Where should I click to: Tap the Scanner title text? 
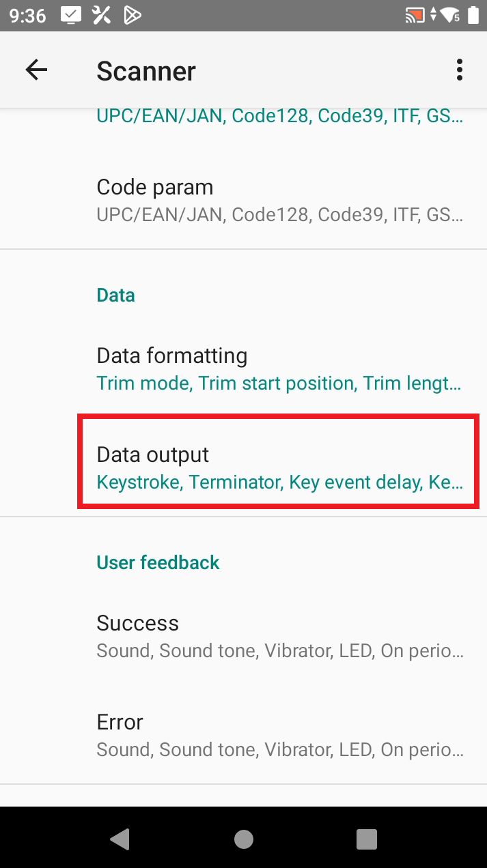(146, 71)
